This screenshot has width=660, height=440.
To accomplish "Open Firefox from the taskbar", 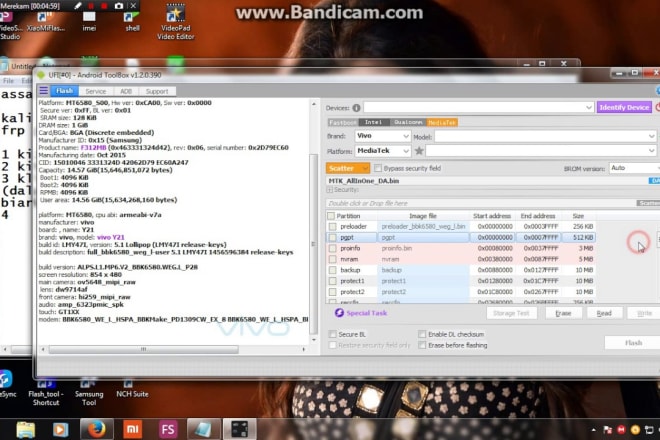I will [x=96, y=429].
